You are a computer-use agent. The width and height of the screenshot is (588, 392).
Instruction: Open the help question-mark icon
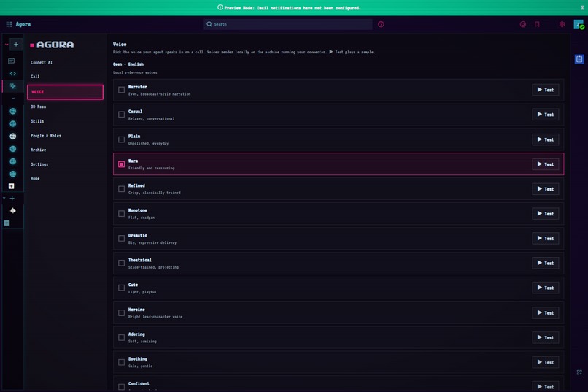tap(381, 24)
